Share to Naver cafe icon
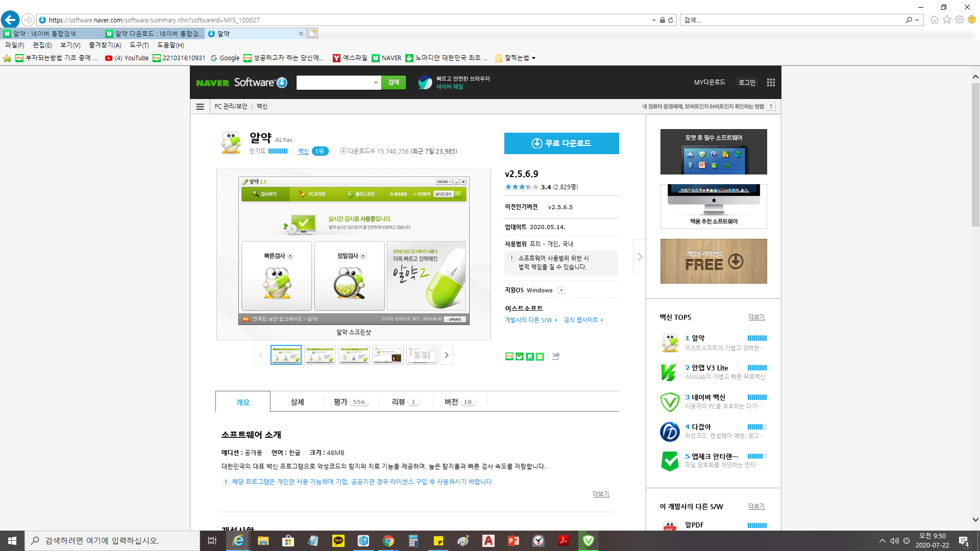Viewport: 980px width, 551px height. pos(519,357)
